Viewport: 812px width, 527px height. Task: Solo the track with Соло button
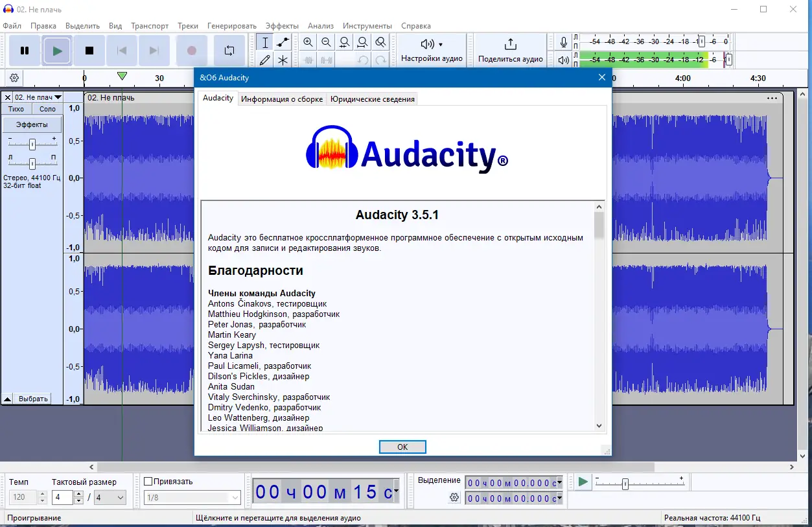(47, 109)
